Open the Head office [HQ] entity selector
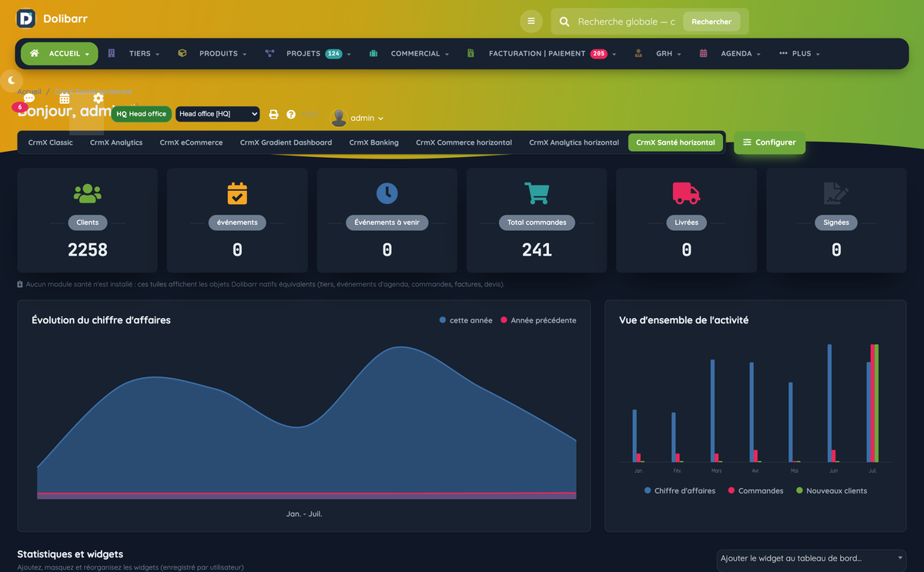The image size is (924, 572). point(218,114)
